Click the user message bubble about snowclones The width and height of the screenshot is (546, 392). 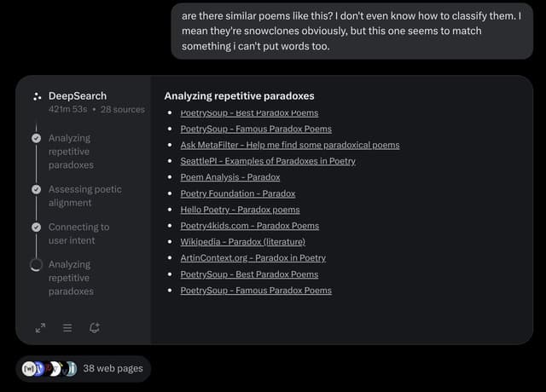352,31
